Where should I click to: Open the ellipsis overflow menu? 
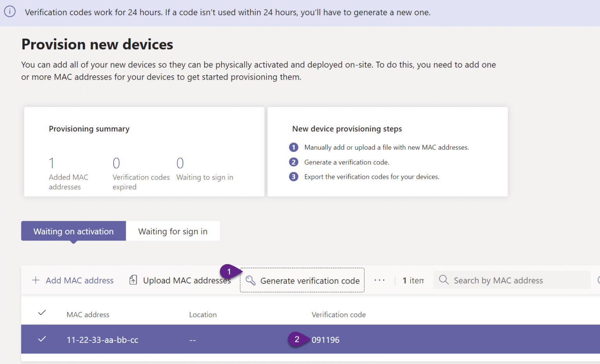click(379, 280)
